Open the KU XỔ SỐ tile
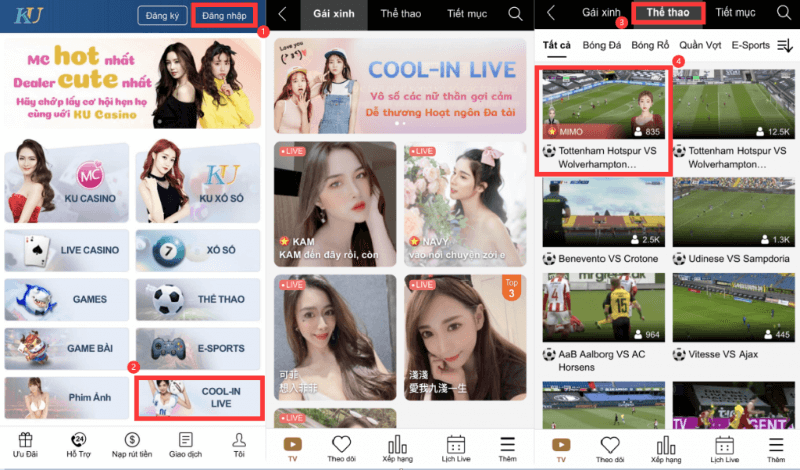 coord(198,181)
